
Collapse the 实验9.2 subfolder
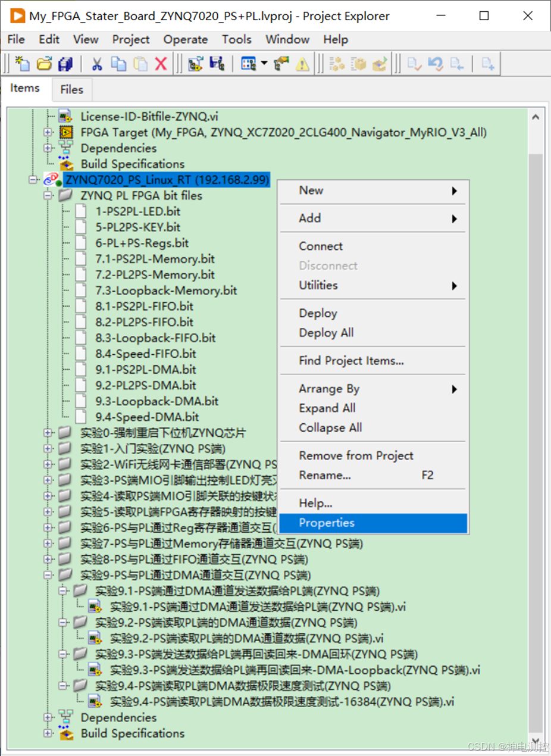[x=63, y=623]
